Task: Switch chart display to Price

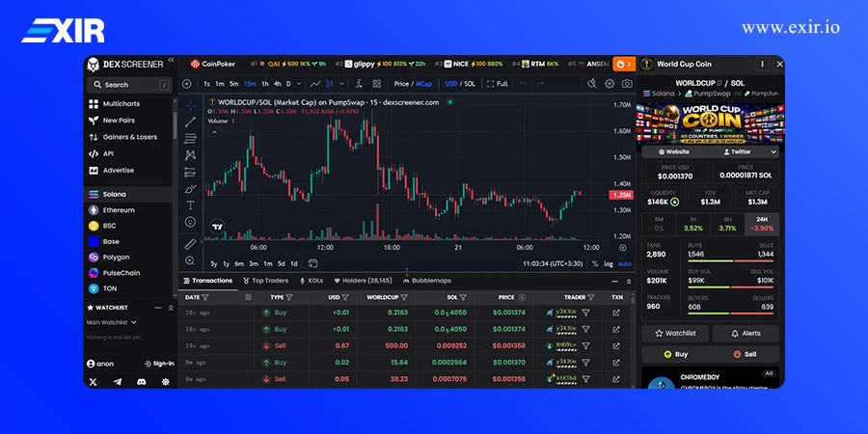Action: pyautogui.click(x=401, y=84)
